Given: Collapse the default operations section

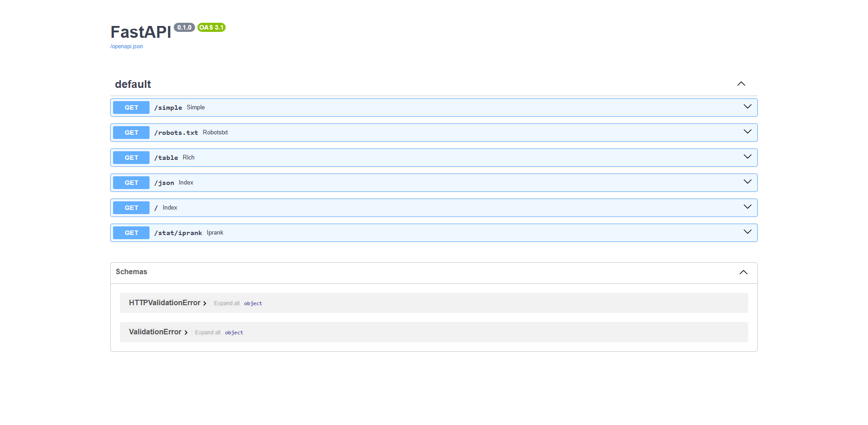Looking at the screenshot, I should 741,84.
